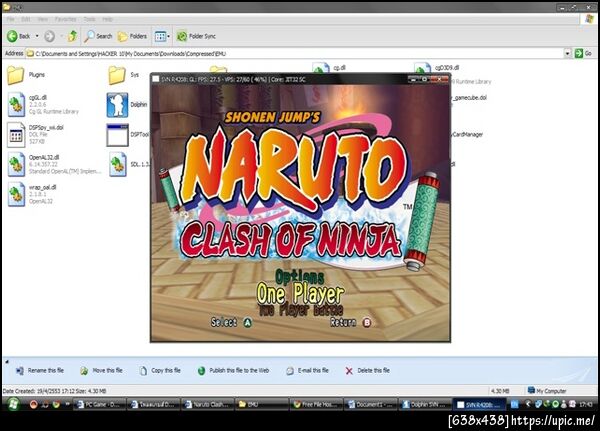Select the cgD3D9.dll file icon

pos(422,68)
